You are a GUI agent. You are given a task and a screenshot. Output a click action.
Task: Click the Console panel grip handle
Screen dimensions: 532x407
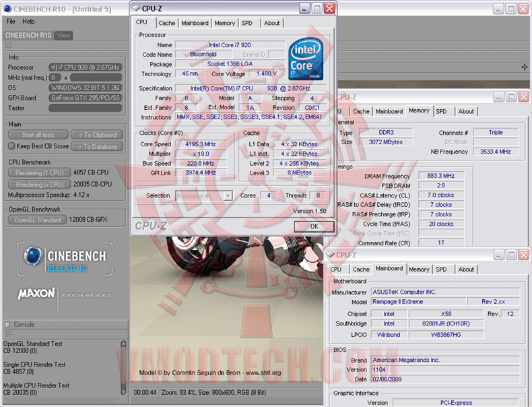pyautogui.click(x=8, y=334)
